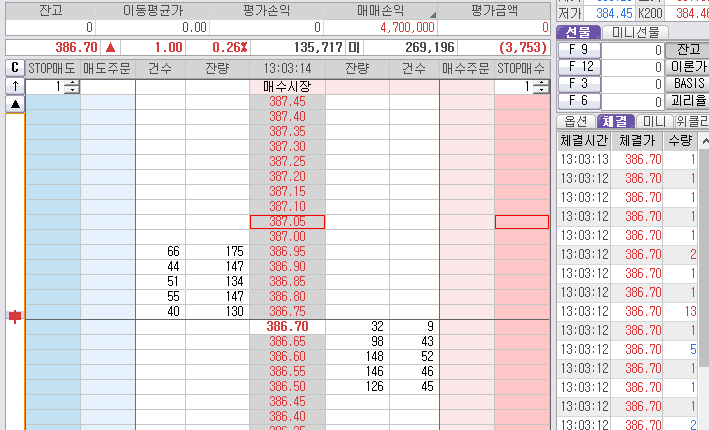Viewport: 709px width, 430px height.
Task: Open the 매매손익 column sort triangle
Action: point(433,15)
